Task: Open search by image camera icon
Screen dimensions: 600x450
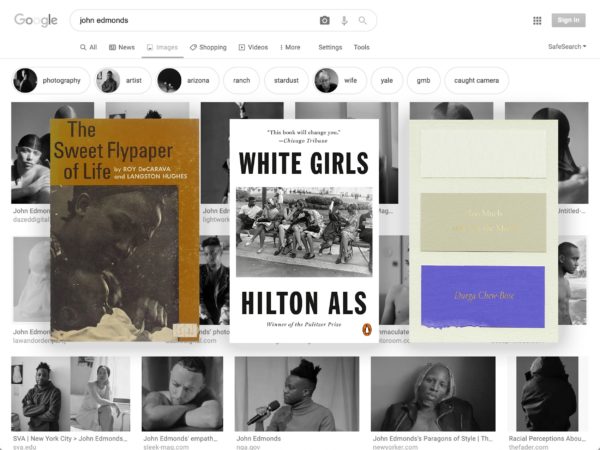Action: pyautogui.click(x=324, y=20)
